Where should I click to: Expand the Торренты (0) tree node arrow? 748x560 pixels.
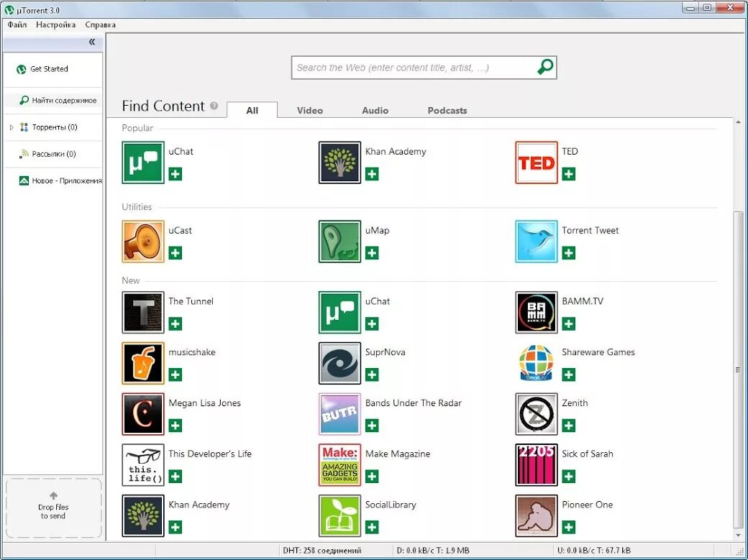point(12,127)
